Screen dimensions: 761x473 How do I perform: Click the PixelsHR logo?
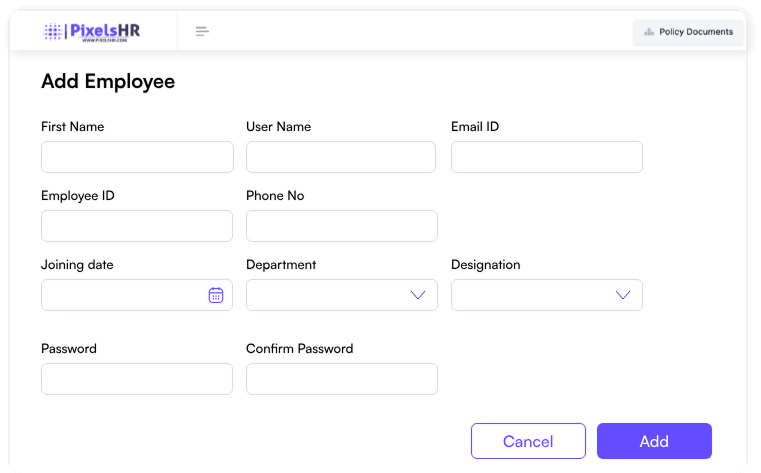(93, 32)
